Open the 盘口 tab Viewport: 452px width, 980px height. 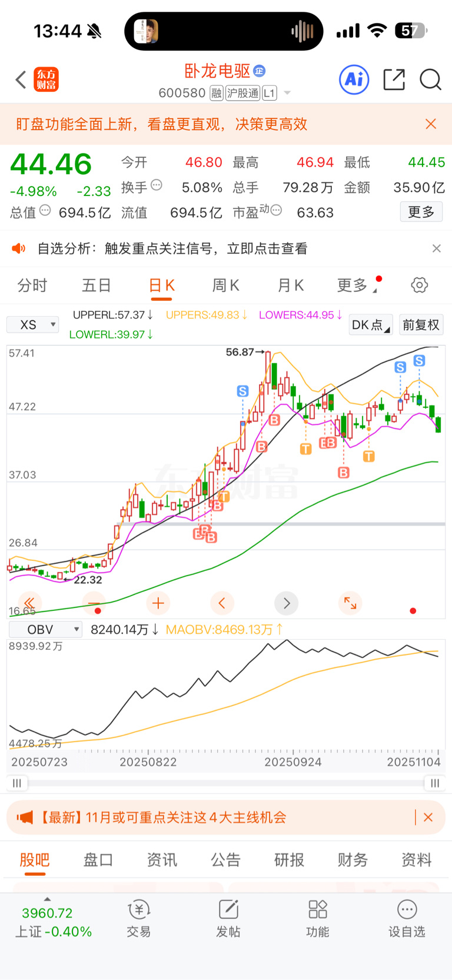click(x=98, y=860)
